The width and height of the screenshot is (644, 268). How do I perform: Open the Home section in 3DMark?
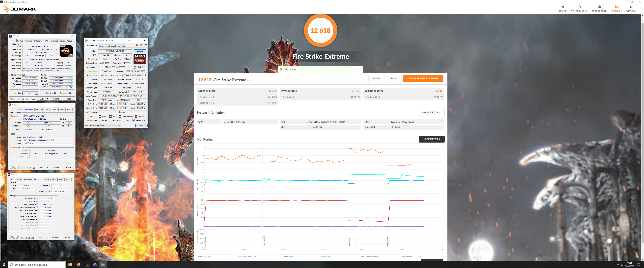pyautogui.click(x=562, y=9)
